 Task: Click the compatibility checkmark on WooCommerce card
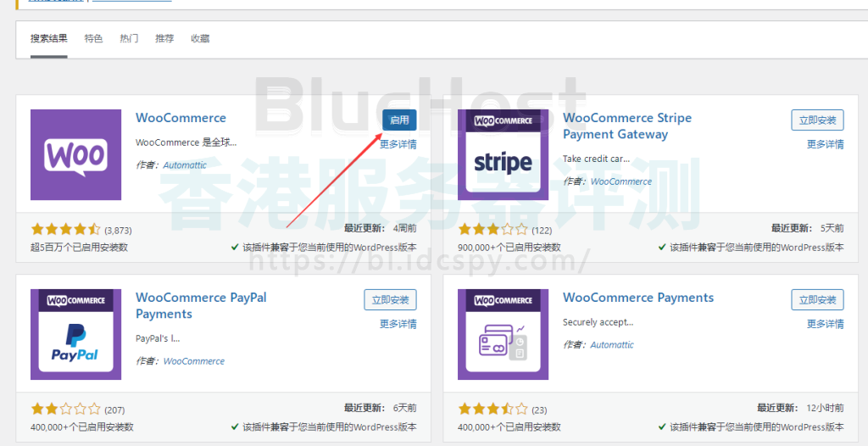235,247
